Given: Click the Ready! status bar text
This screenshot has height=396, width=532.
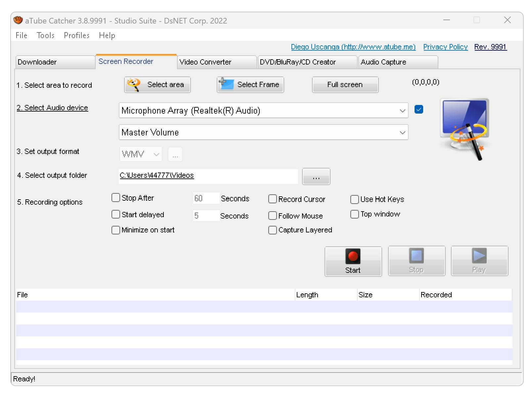Looking at the screenshot, I should tap(24, 379).
